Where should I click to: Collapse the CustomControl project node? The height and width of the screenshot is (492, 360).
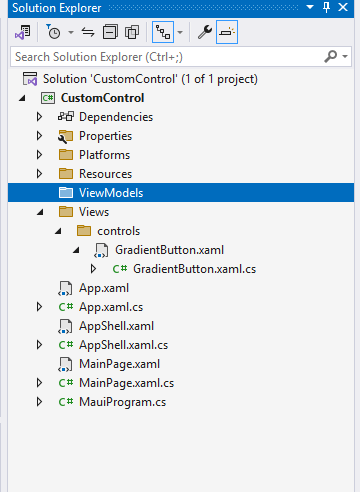[22, 98]
